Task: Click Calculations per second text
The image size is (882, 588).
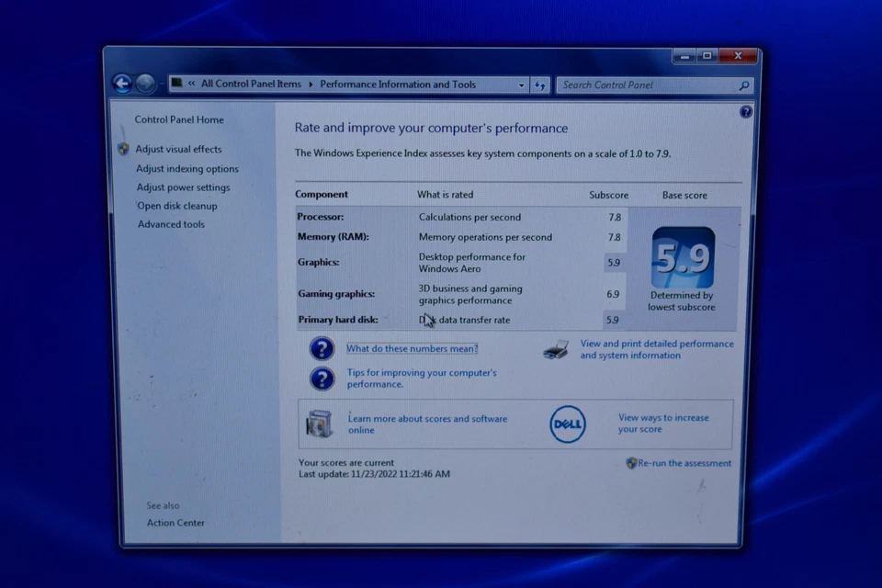Action: 469,217
